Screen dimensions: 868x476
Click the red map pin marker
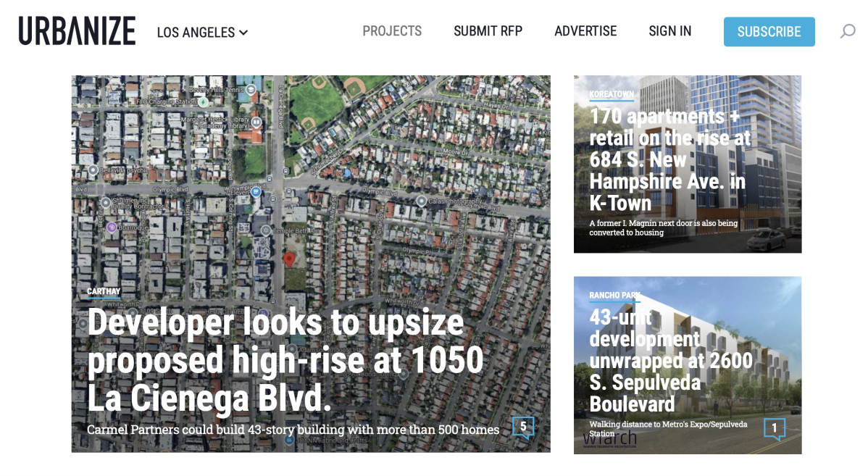coord(289,259)
